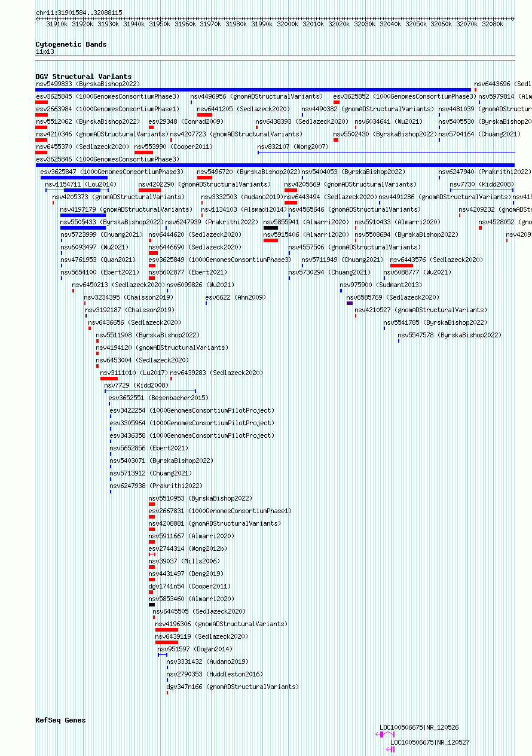Click the 32000k ruler tick label

tap(288, 24)
